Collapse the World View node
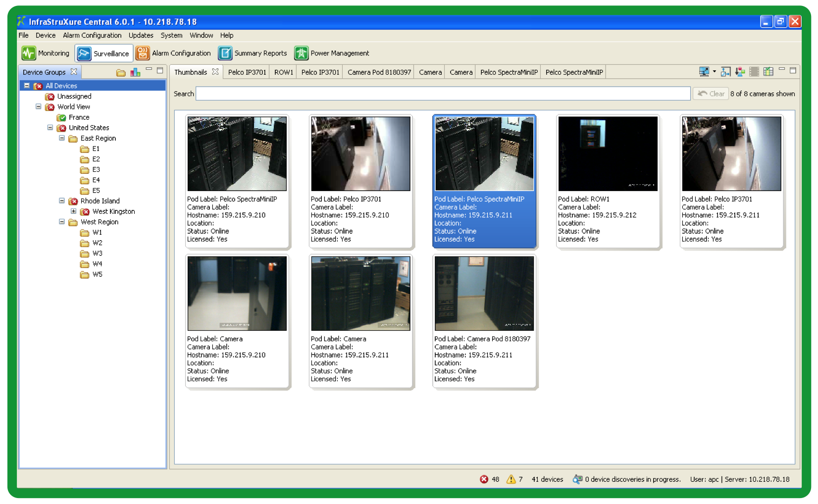Image resolution: width=818 pixels, height=504 pixels. [38, 106]
